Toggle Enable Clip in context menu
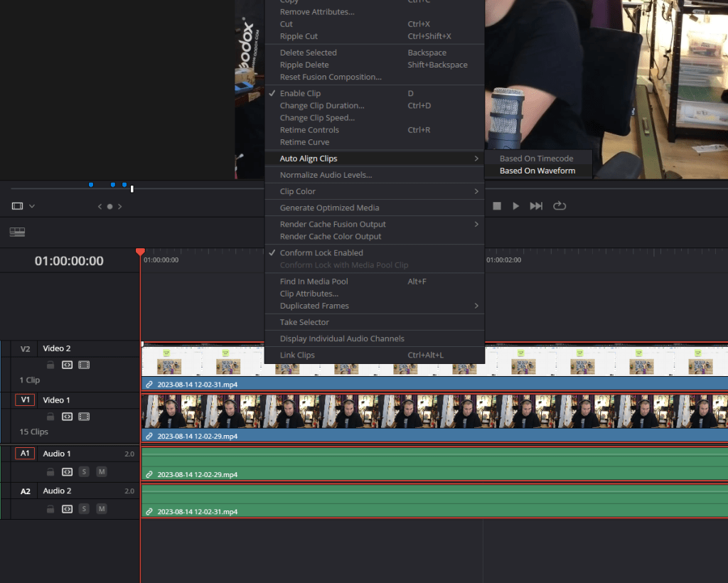Screen dimensions: 728x583 tap(375, 93)
